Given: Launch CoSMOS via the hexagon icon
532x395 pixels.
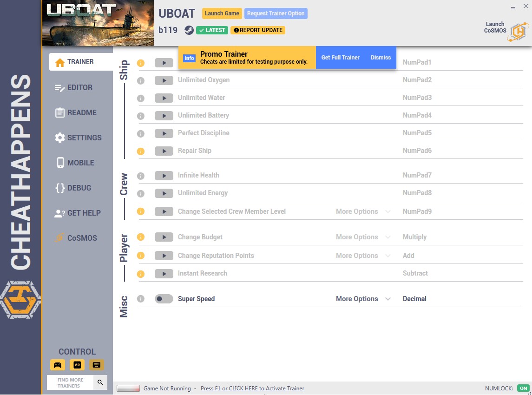Looking at the screenshot, I should point(517,31).
